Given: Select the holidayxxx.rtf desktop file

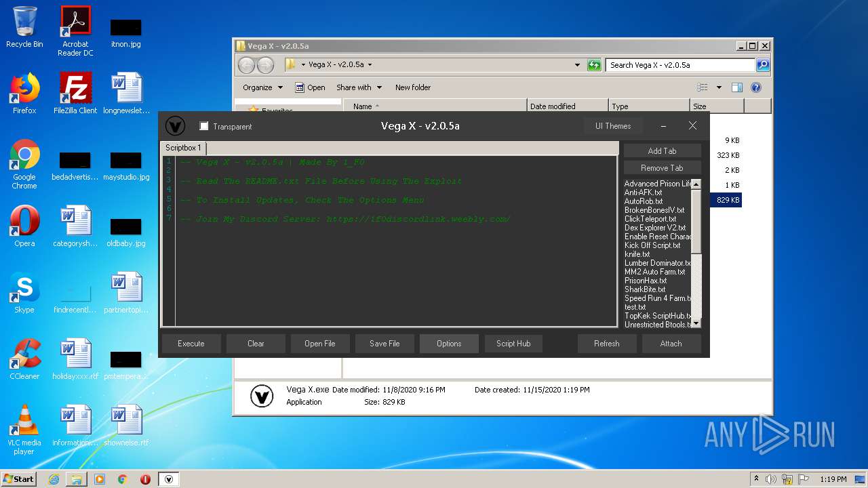Looking at the screenshot, I should coord(75,359).
